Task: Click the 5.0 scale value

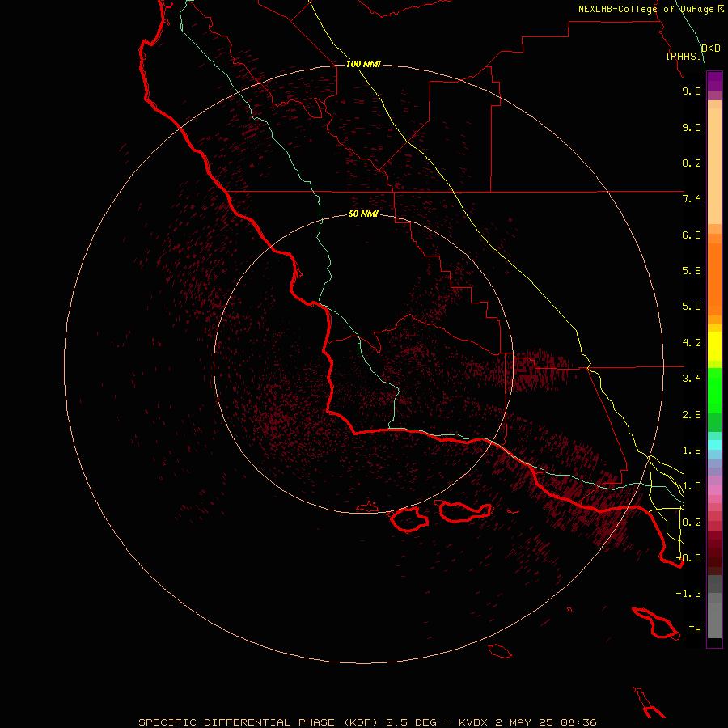Action: pos(692,307)
